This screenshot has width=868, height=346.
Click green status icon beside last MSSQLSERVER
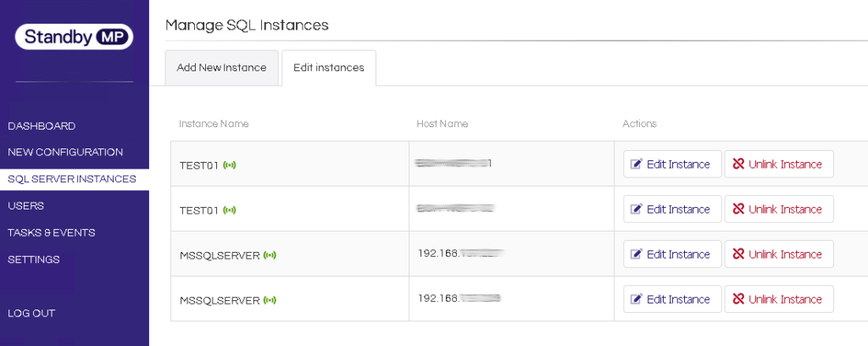point(270,300)
